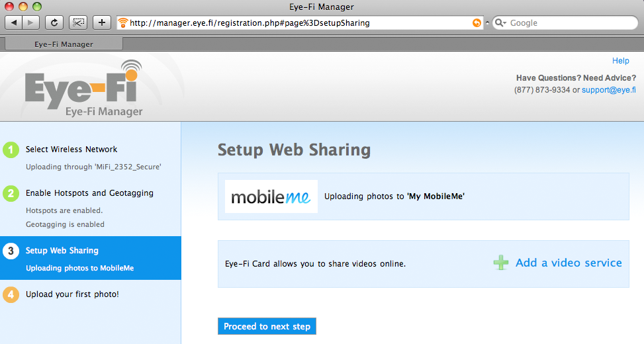Click the orange wireless site icon in address bar
644x344 pixels.
[123, 23]
